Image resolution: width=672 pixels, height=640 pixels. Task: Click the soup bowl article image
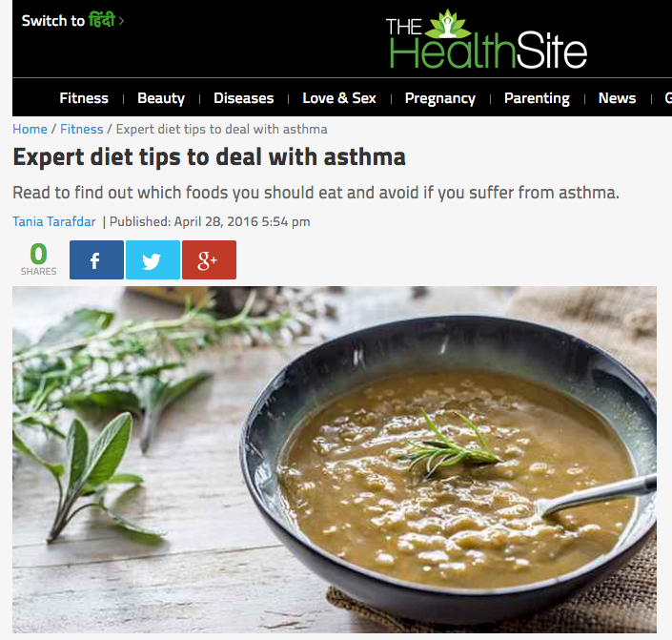point(335,460)
